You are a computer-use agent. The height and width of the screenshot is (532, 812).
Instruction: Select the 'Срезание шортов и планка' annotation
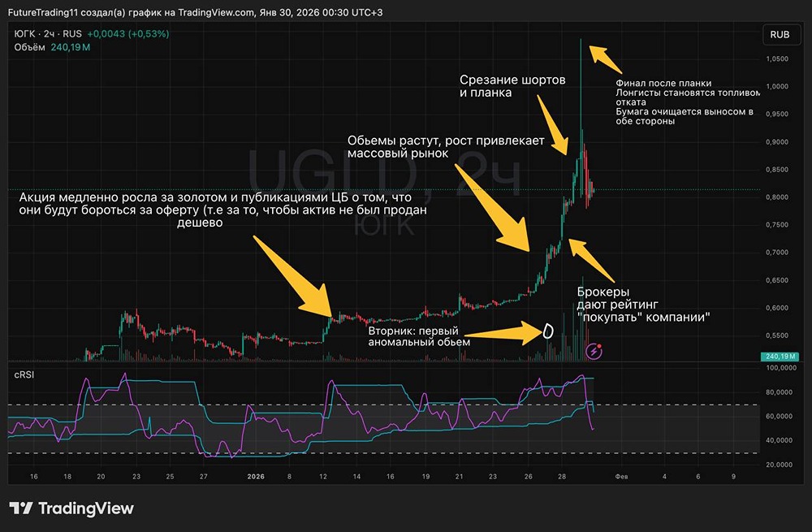click(x=512, y=87)
